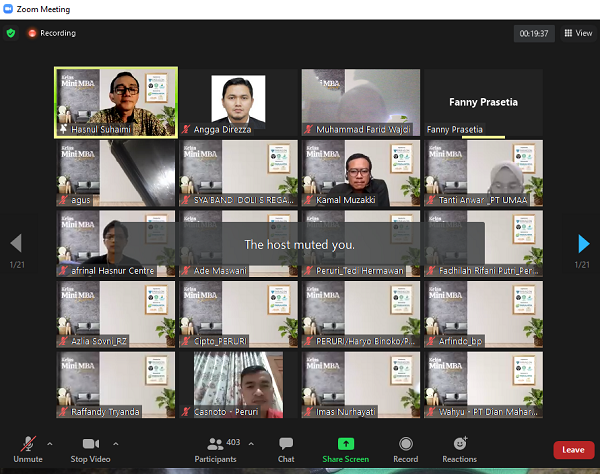Select Tanti Anwar_PT UMAA video tile
This screenshot has height=474, width=600.
tap(483, 173)
